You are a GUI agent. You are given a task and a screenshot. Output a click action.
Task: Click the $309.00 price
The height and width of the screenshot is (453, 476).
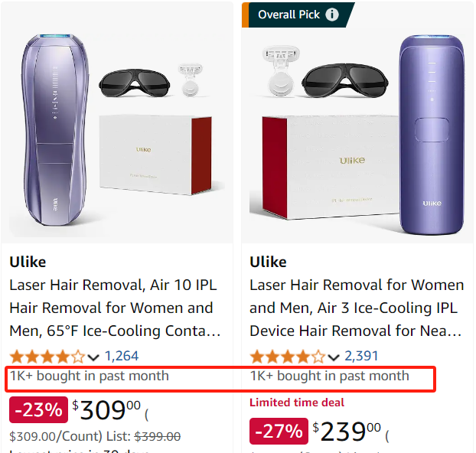106,410
